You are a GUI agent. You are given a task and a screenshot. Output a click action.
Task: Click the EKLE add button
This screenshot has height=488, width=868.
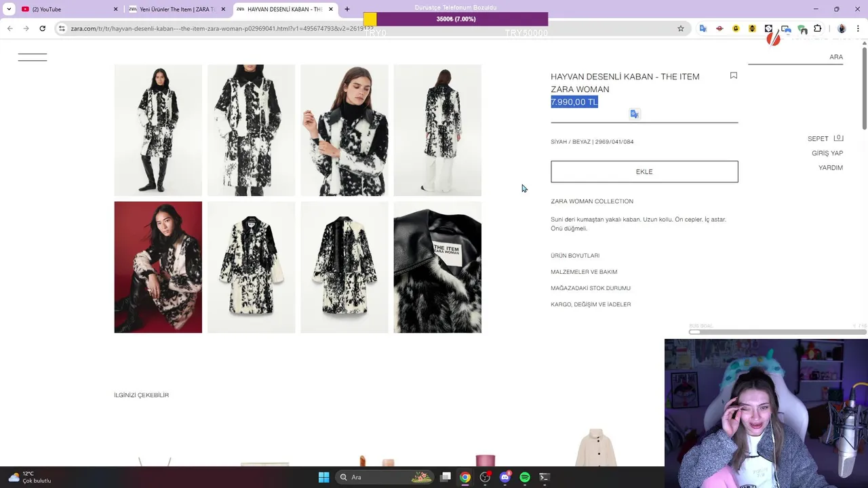pos(644,171)
